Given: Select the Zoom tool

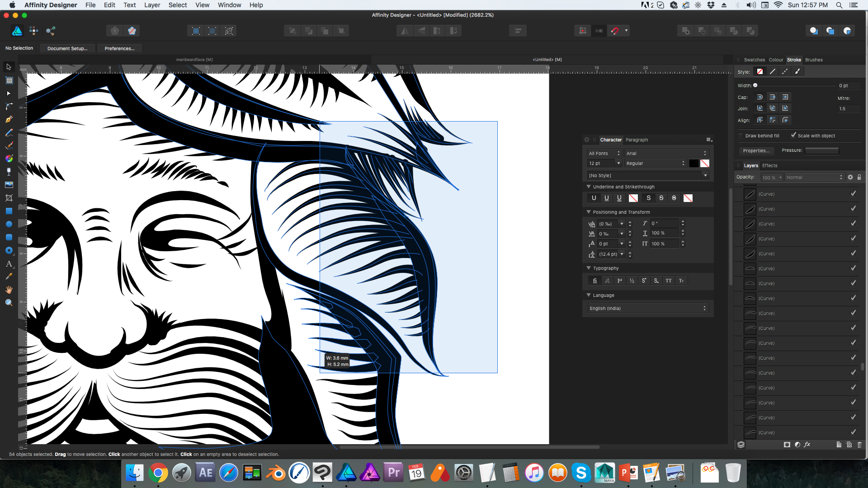Looking at the screenshot, I should 9,302.
